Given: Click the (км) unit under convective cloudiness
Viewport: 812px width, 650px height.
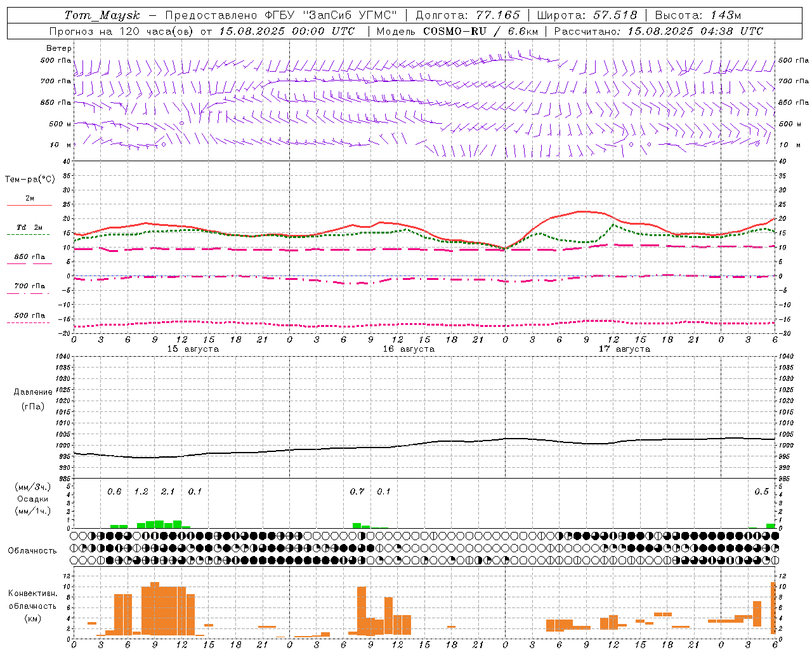Looking at the screenshot, I should tap(32, 618).
